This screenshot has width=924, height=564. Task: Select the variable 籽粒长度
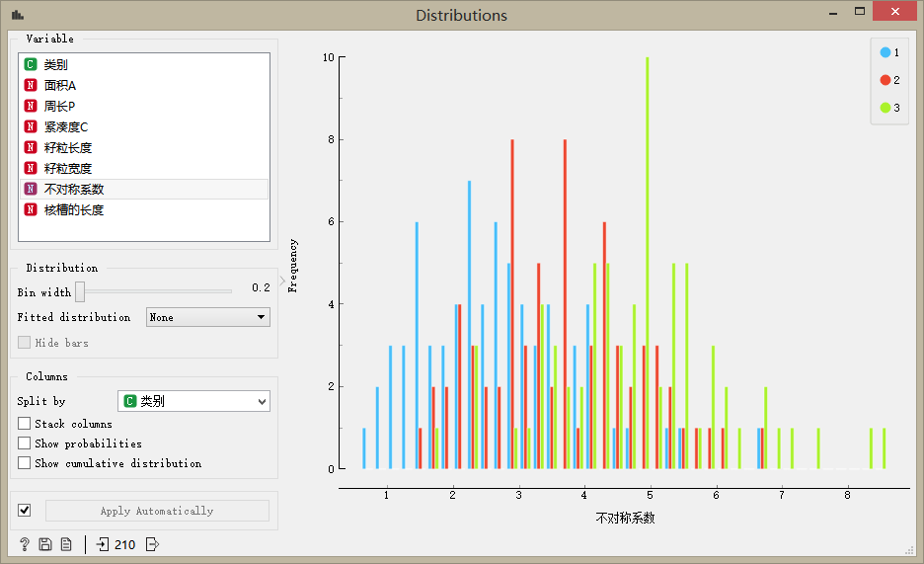tap(144, 147)
